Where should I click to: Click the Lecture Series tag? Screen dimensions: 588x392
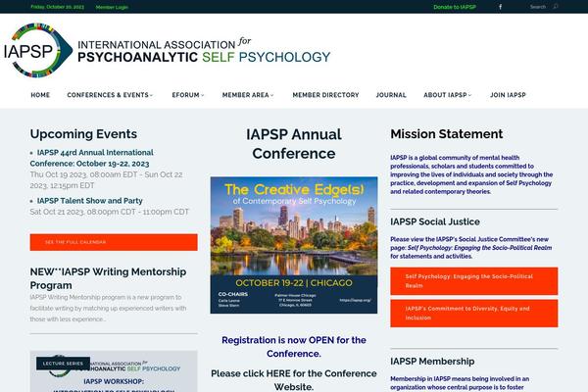(63, 364)
